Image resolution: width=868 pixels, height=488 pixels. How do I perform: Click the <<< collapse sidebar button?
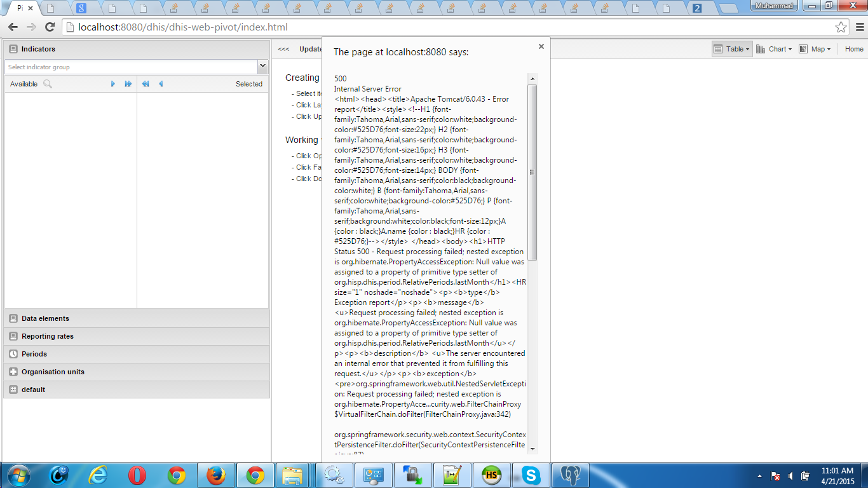[283, 49]
